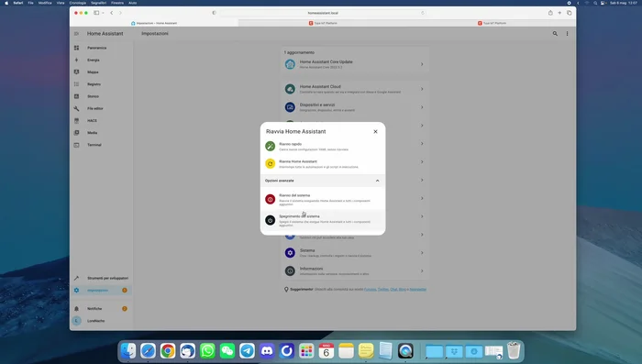642x364 pixels.
Task: Open new tab with plus button
Action: [x=559, y=13]
